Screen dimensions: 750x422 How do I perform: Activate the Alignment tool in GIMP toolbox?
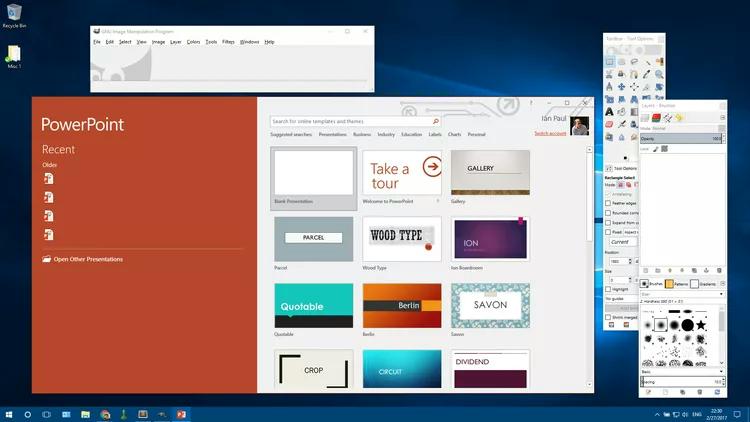634,87
